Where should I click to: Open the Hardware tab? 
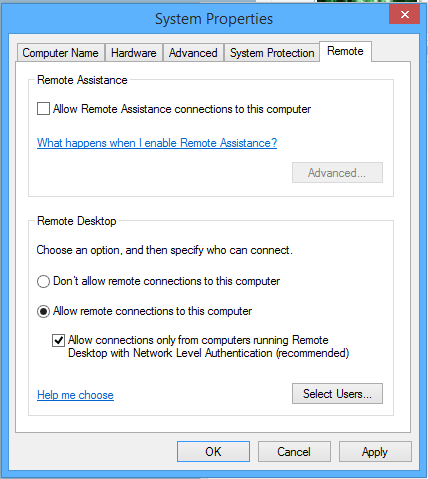[134, 53]
